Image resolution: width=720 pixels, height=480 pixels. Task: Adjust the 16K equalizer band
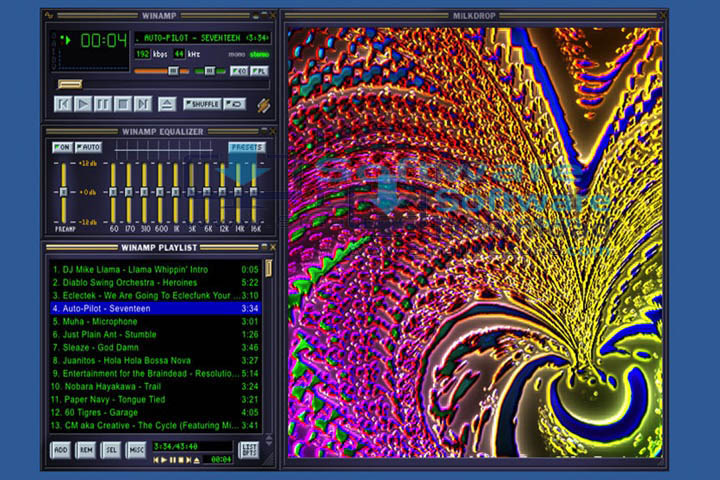(x=254, y=192)
